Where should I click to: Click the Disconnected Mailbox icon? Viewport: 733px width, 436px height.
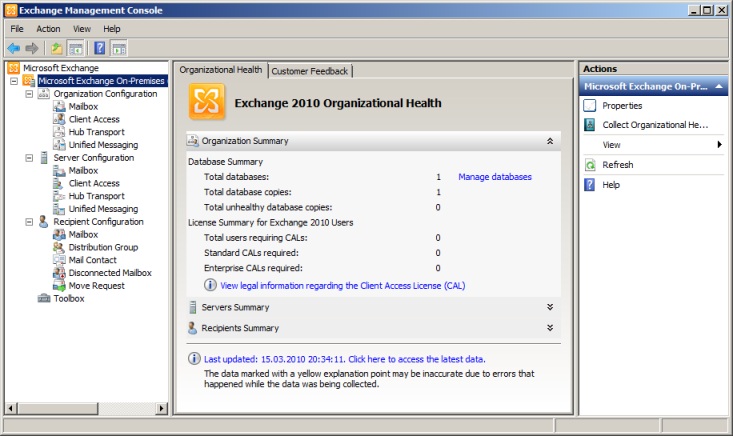point(59,273)
